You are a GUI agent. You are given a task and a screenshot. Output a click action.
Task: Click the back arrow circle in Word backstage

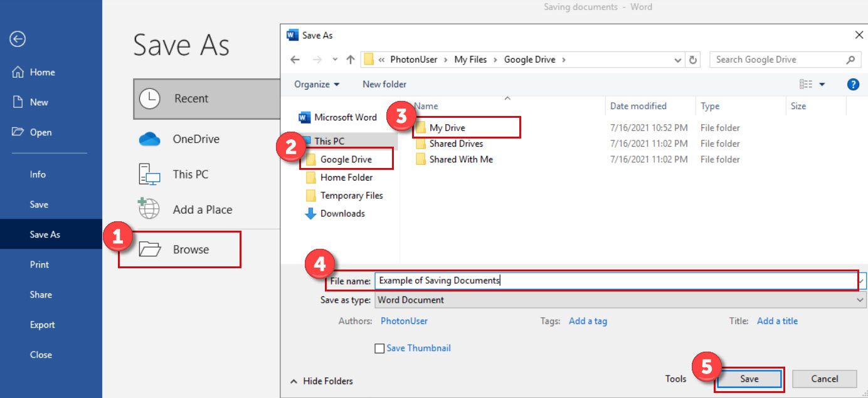point(18,39)
